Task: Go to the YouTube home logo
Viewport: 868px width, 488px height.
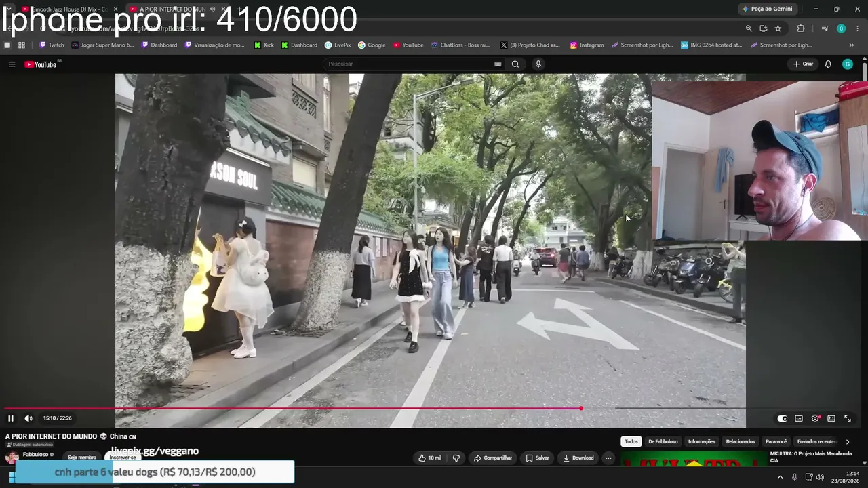Action: click(x=41, y=64)
